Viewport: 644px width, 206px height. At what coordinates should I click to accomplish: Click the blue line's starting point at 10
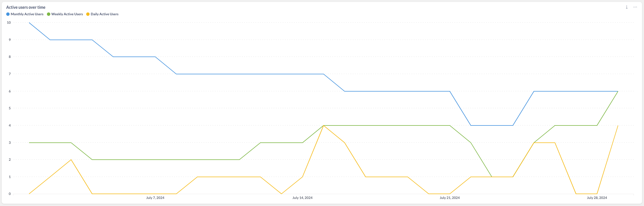[29, 23]
